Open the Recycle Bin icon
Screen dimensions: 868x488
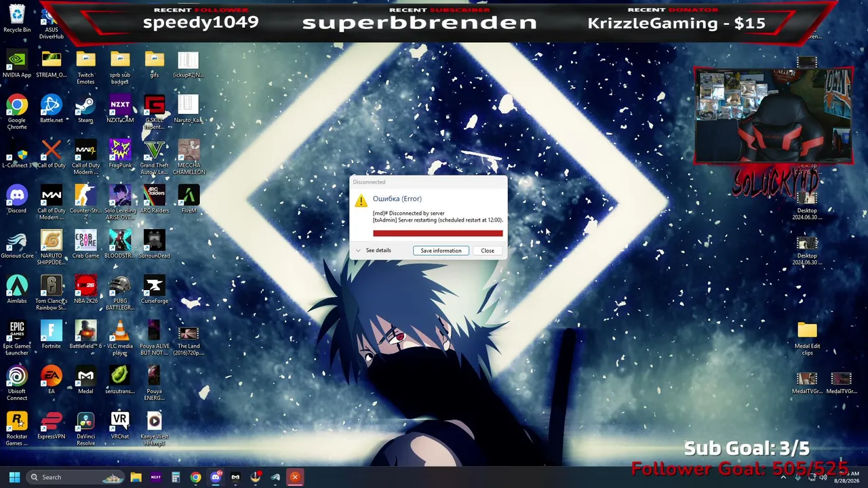coord(17,18)
